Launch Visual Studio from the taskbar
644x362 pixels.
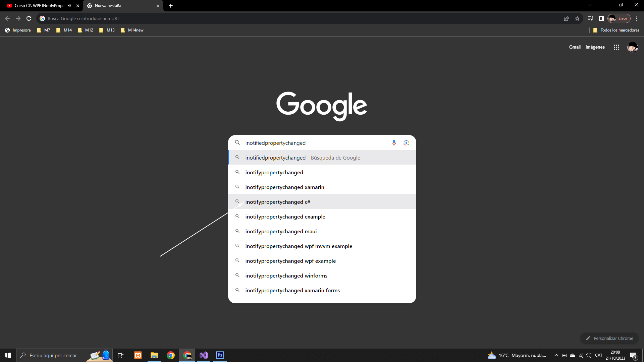pyautogui.click(x=204, y=355)
